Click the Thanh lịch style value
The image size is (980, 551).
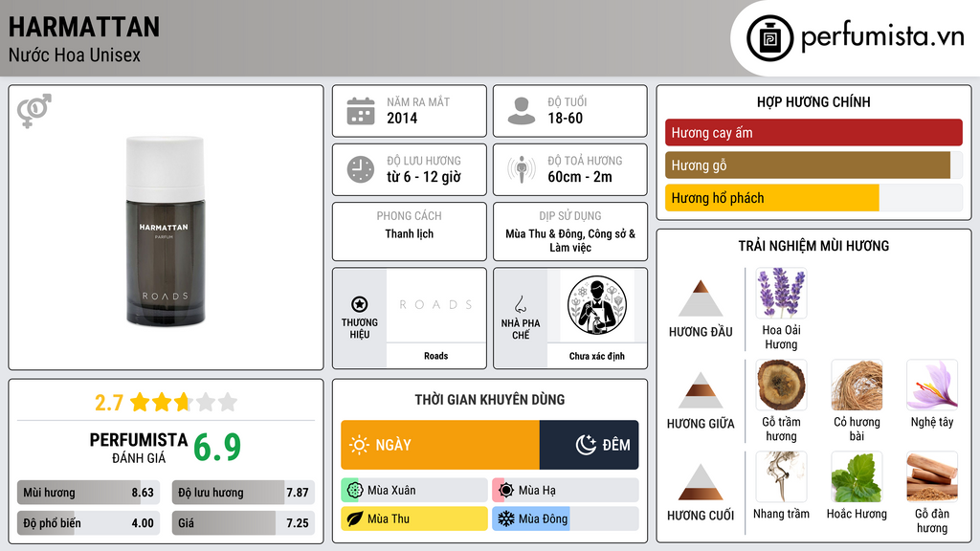(x=409, y=233)
